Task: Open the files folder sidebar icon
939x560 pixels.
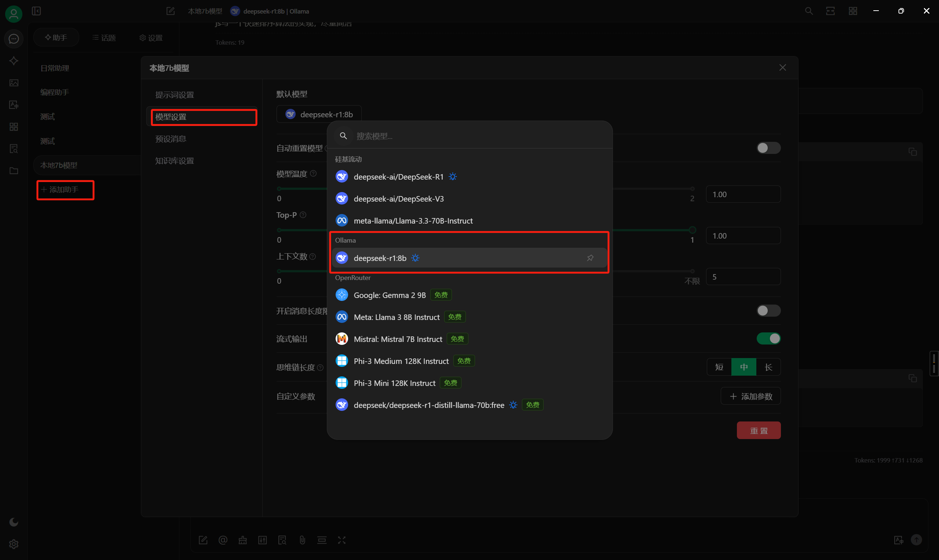Action: (14, 171)
